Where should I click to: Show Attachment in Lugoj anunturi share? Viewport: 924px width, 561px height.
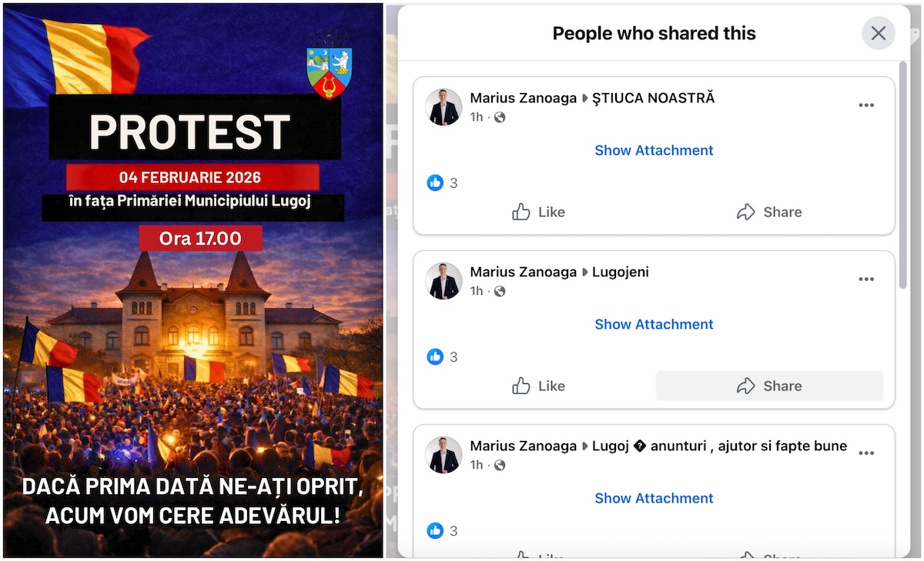654,498
